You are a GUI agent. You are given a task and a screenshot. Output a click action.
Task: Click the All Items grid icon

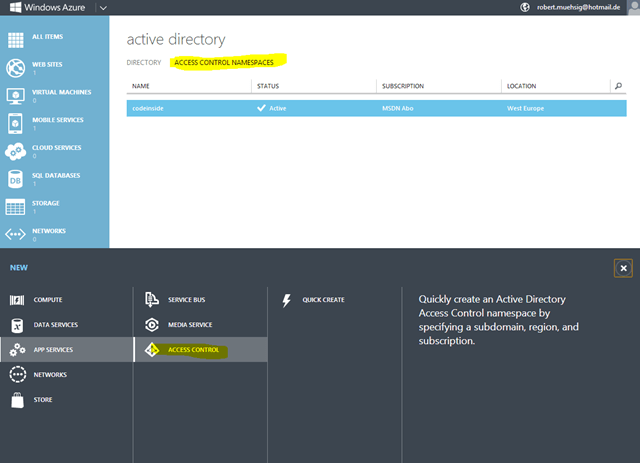[x=16, y=40]
